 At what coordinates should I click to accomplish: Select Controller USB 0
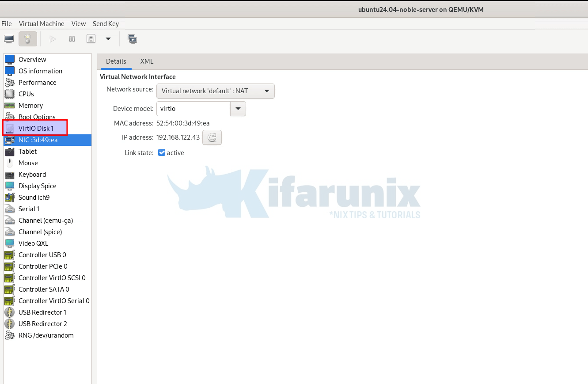(48, 255)
